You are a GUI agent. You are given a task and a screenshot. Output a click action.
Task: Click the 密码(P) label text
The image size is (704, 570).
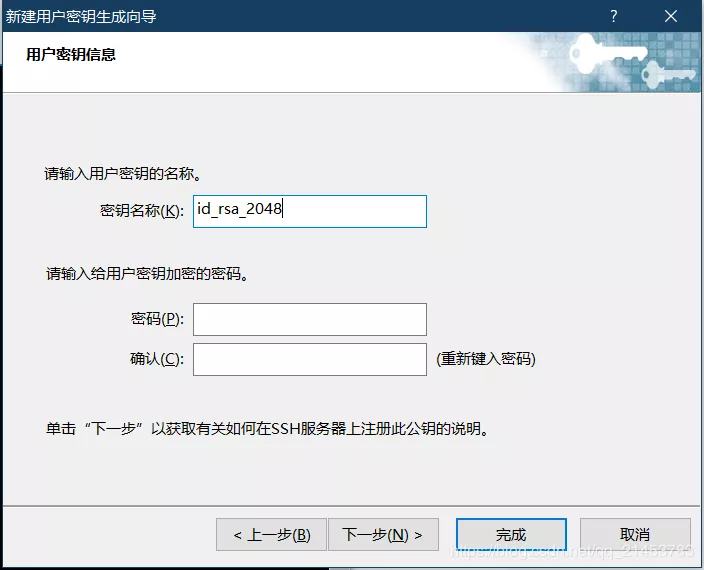click(x=157, y=319)
